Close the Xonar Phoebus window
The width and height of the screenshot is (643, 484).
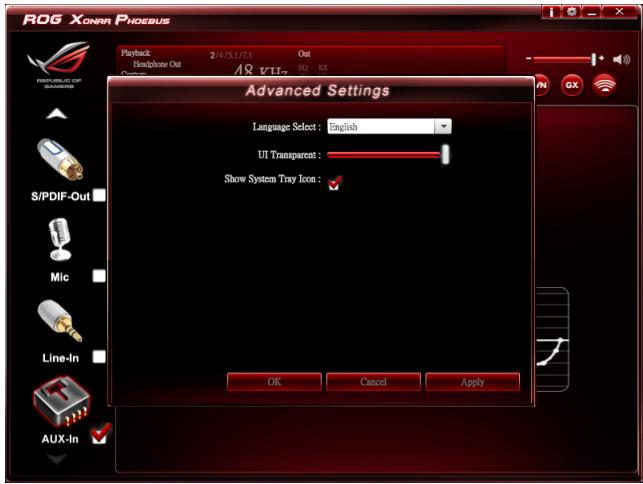(619, 12)
